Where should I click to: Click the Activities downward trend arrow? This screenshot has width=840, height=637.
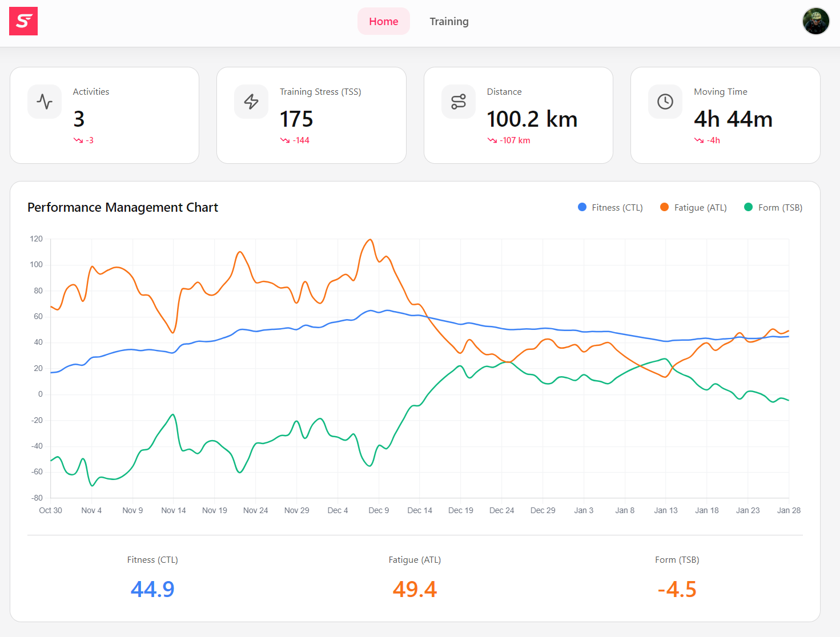[x=78, y=140]
